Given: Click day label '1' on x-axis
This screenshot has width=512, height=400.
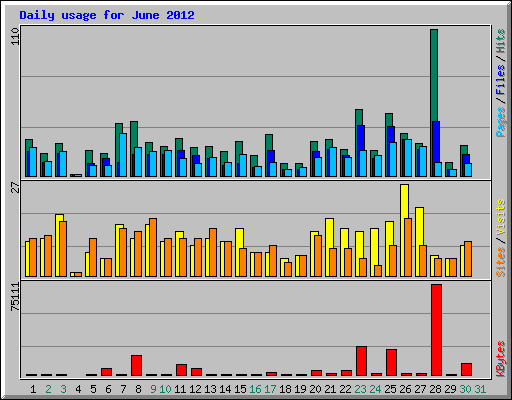Looking at the screenshot, I should (33, 389).
